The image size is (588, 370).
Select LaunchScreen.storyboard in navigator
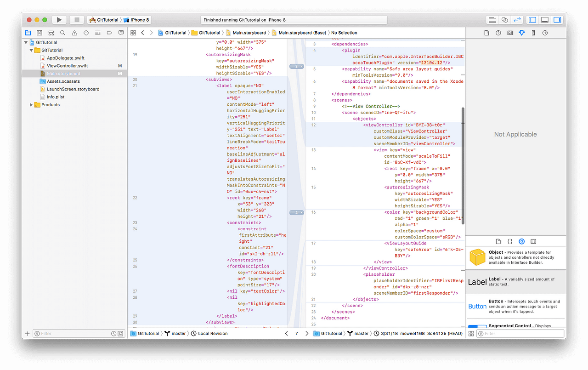point(73,89)
